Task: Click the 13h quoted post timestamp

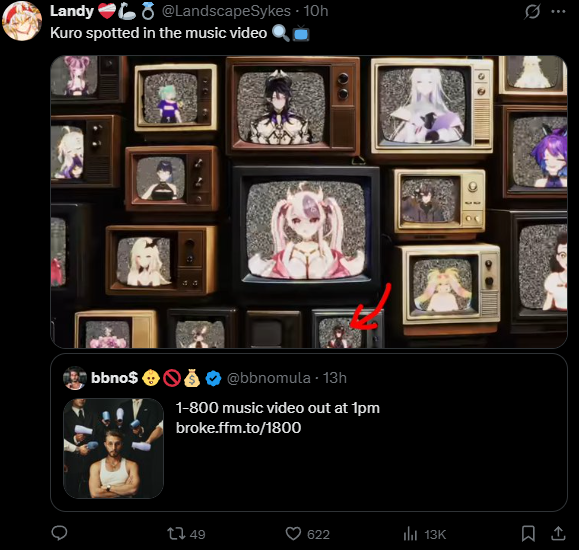Action: 335,378
